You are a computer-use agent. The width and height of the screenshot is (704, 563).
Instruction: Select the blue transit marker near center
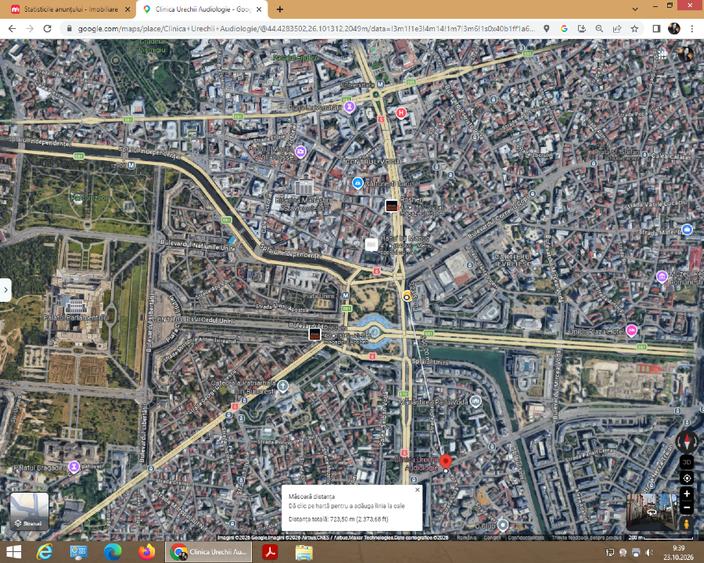[357, 183]
